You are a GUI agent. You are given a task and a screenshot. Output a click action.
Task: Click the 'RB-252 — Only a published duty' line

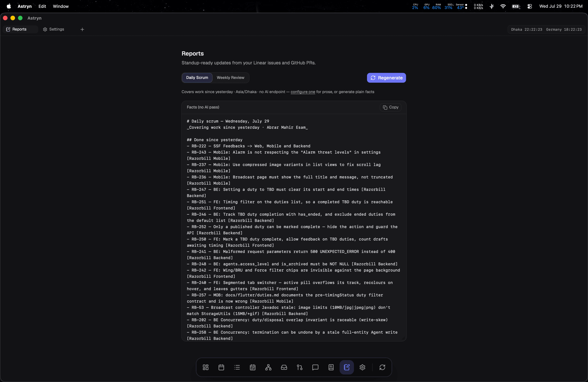(292, 230)
